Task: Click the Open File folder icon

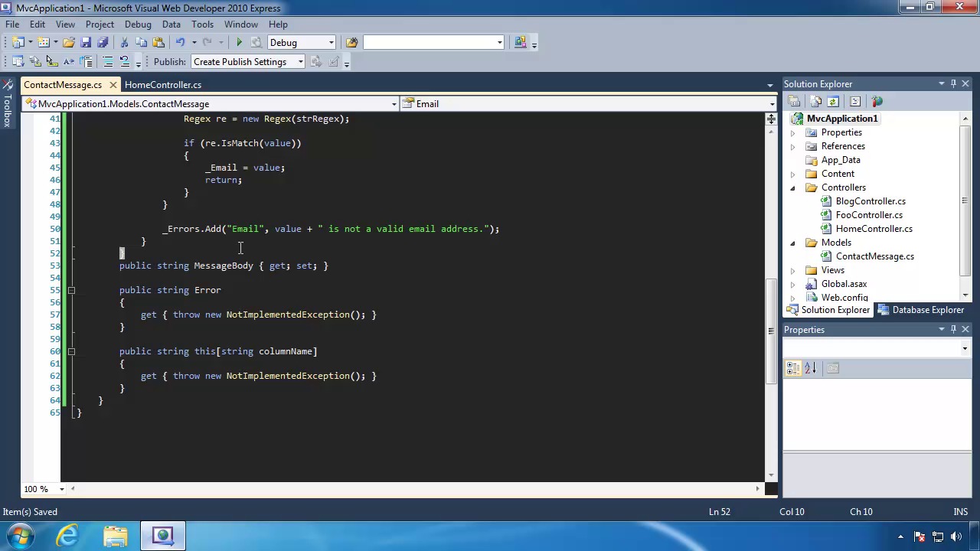Action: tap(69, 42)
